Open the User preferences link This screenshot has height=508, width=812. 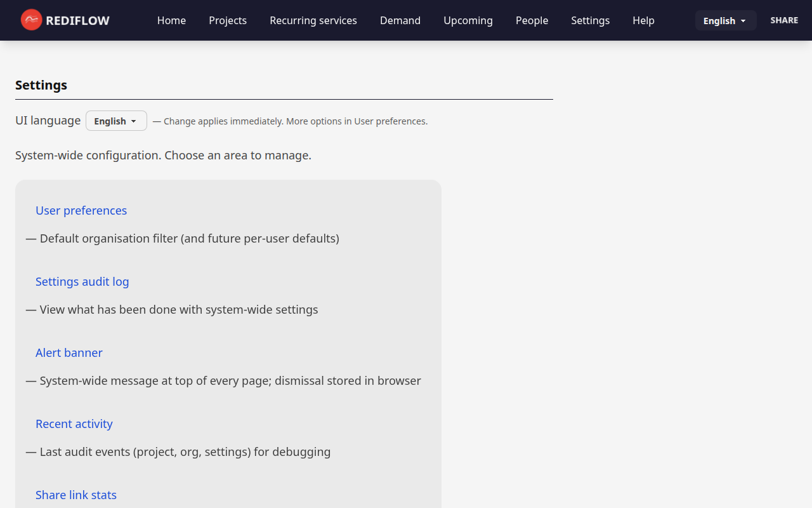click(81, 210)
